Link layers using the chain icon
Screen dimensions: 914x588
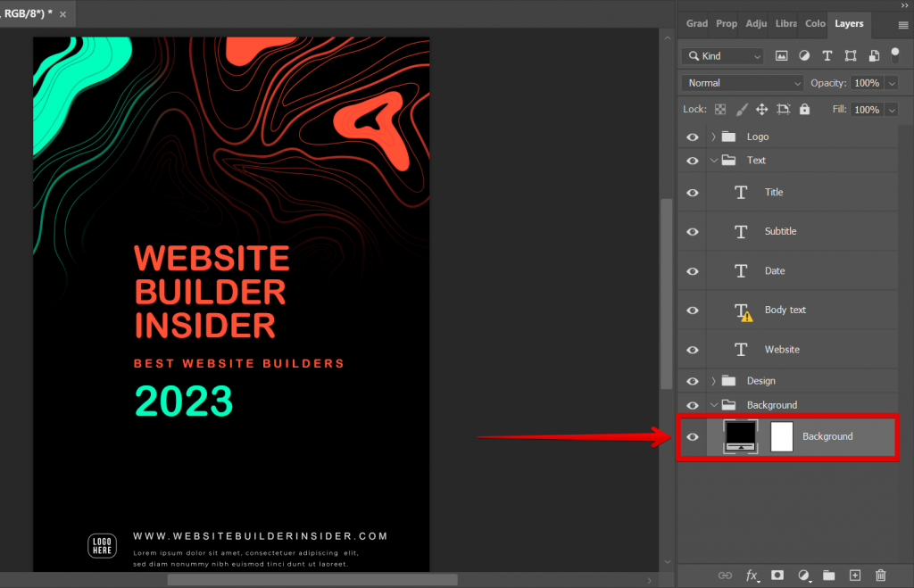[x=726, y=576]
